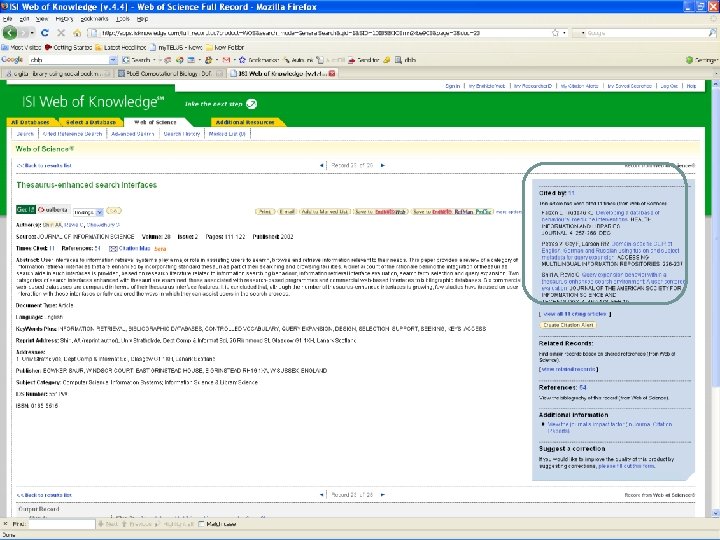Viewport: 720px width, 540px height.
Task: Go to the previous record arrow at bottom
Action: coord(321,495)
